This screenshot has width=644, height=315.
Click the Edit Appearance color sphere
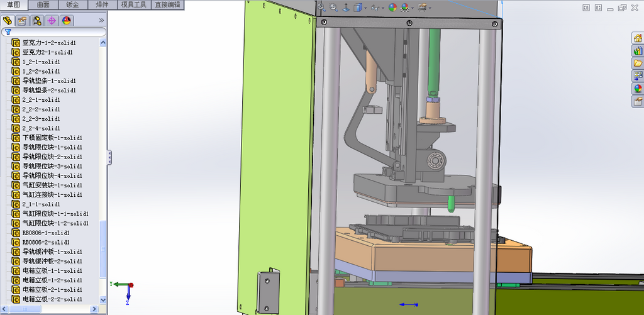coord(393,8)
